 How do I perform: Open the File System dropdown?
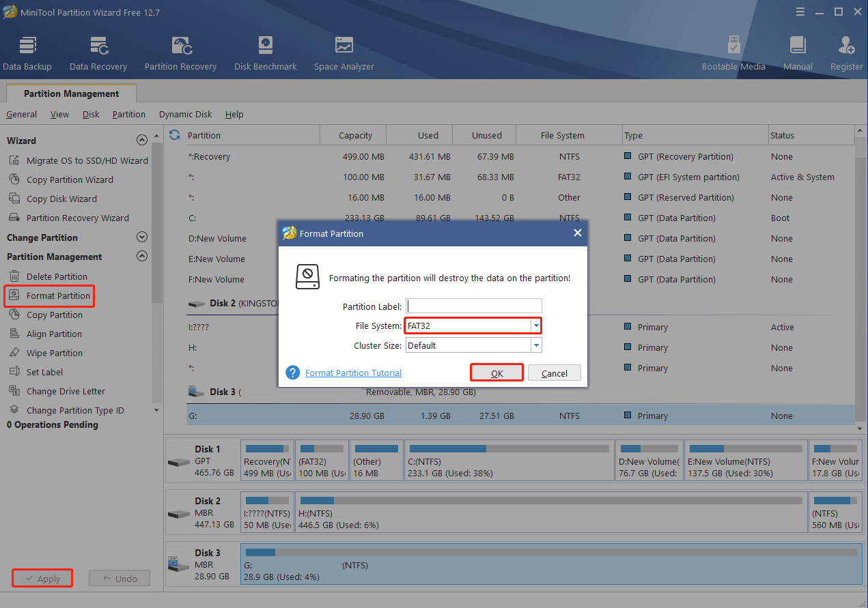537,325
